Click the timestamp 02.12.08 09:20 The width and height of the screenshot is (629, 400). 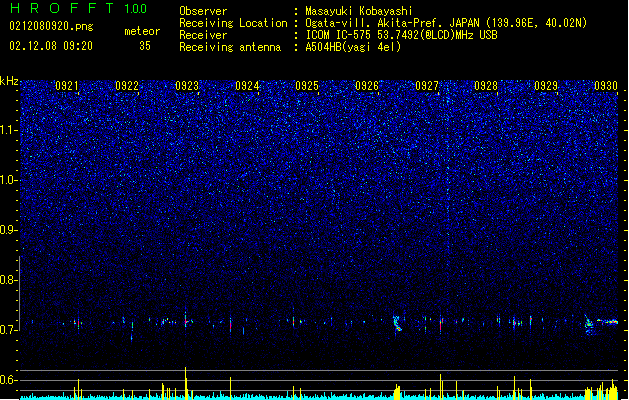[x=51, y=46]
